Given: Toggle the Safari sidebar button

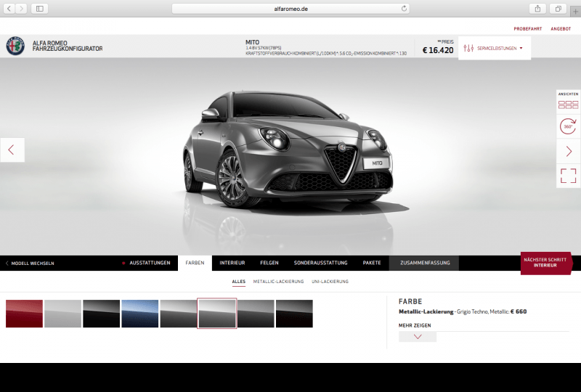Looking at the screenshot, I should click(40, 9).
